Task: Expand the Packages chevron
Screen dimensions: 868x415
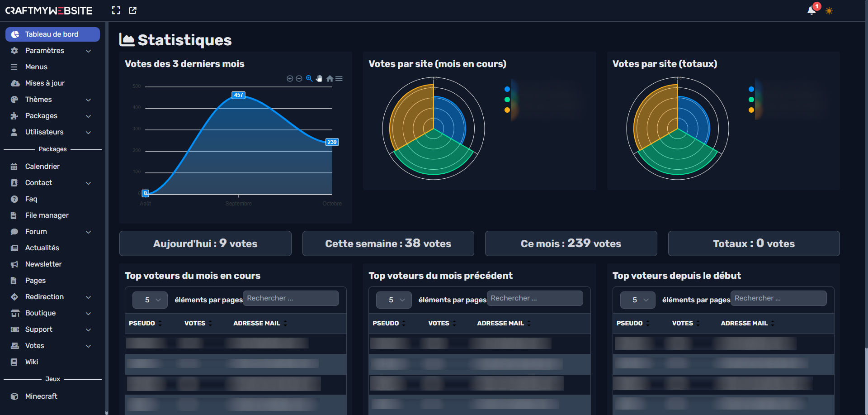Action: 89,116
